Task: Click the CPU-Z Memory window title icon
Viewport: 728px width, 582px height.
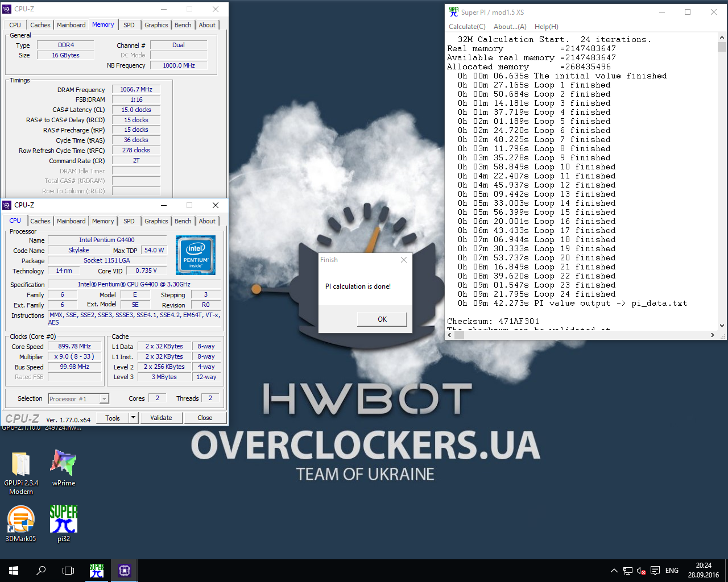Action: coord(7,9)
